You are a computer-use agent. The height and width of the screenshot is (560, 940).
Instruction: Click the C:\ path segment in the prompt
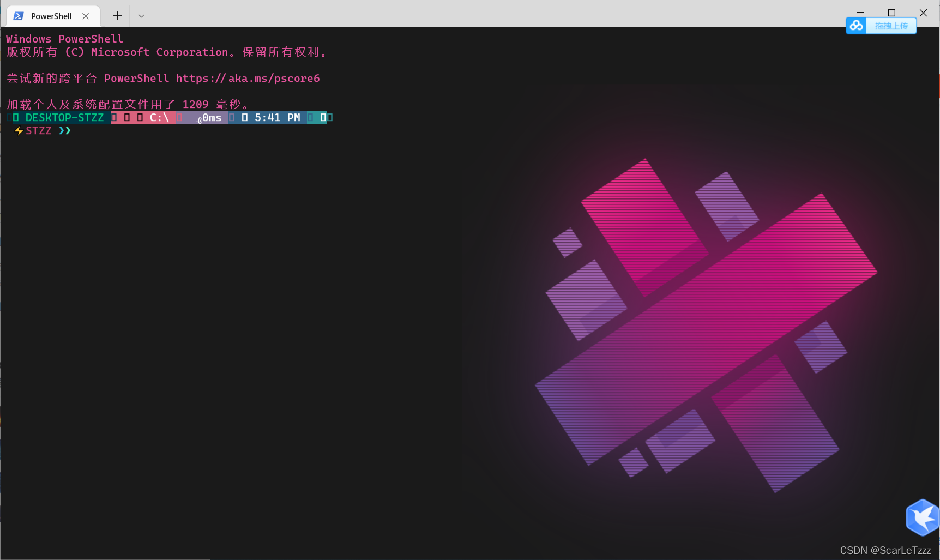(x=159, y=117)
